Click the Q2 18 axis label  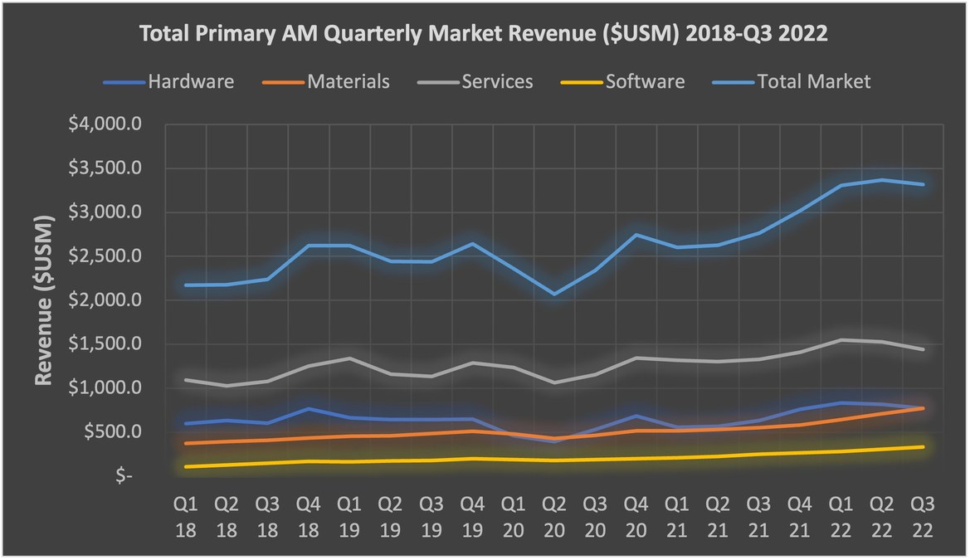[x=227, y=518]
